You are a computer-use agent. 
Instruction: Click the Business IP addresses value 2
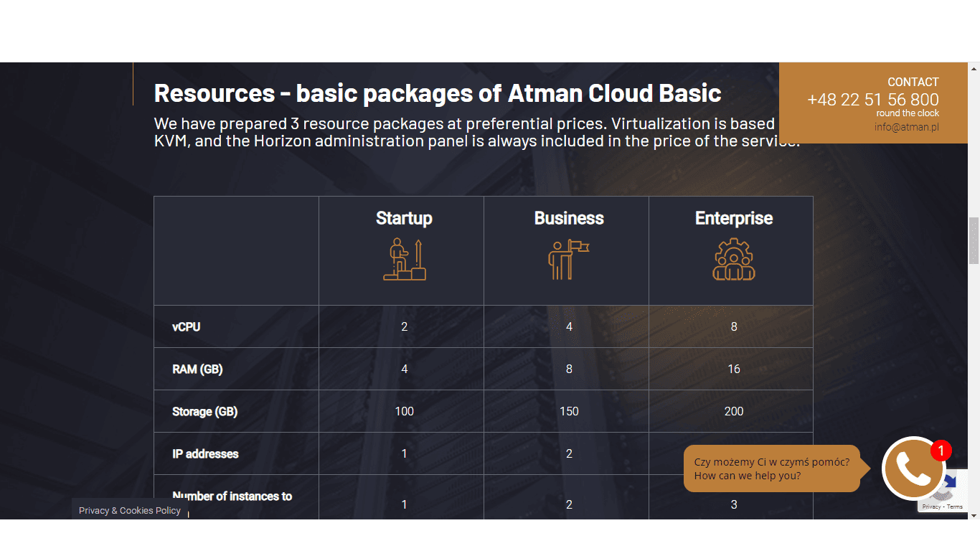click(x=569, y=453)
